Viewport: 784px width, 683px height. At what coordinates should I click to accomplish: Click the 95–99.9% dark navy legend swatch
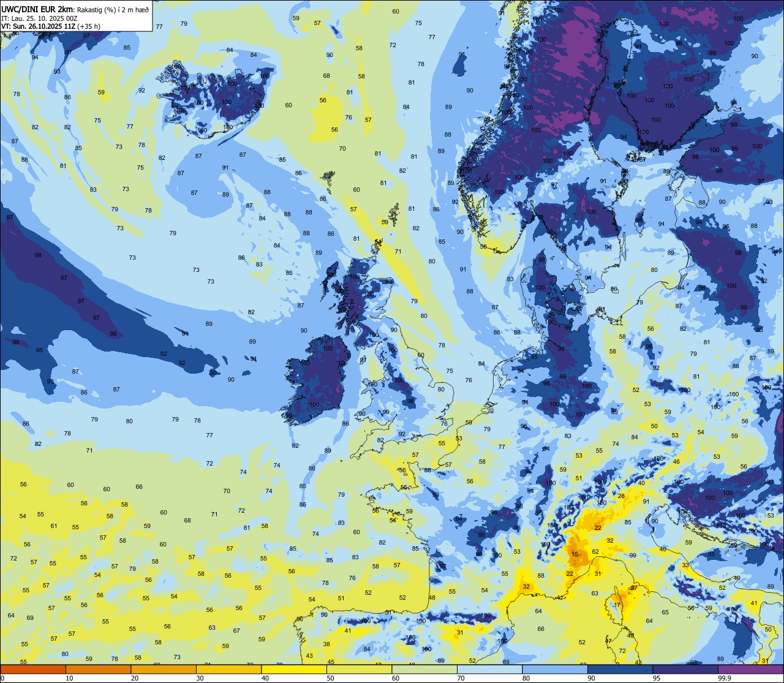point(685,669)
